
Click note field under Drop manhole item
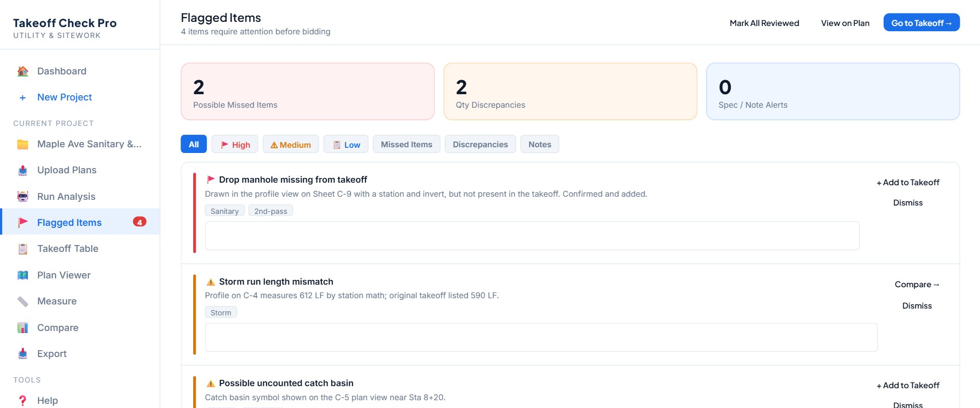pyautogui.click(x=532, y=236)
